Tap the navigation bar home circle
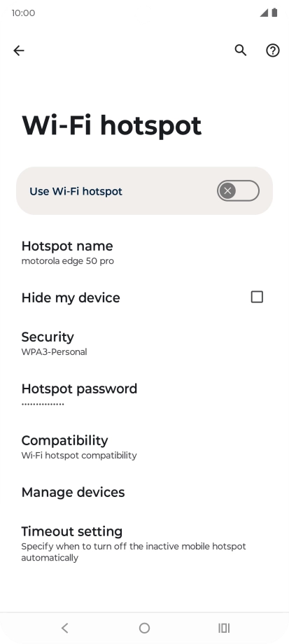The height and width of the screenshot is (644, 289). coord(144,628)
